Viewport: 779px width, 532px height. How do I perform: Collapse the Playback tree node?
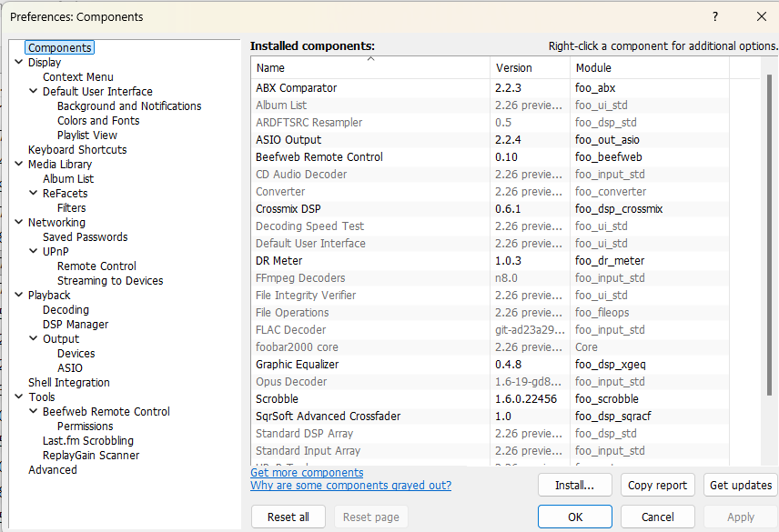(19, 295)
